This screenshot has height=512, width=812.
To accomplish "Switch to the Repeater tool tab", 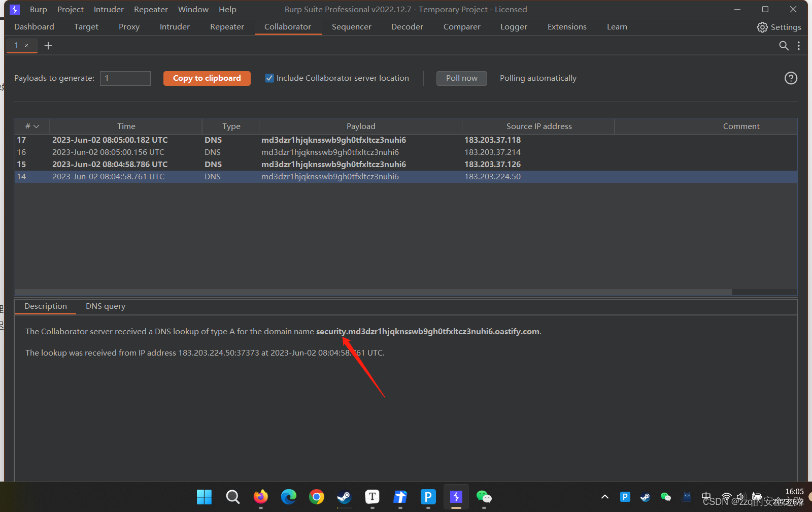I will pos(227,27).
